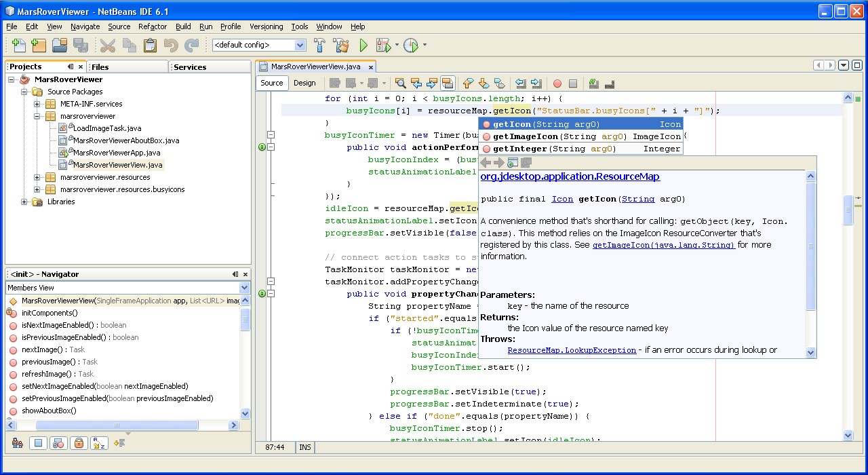
Task: Collapse the Source Packages node
Action: [24, 92]
